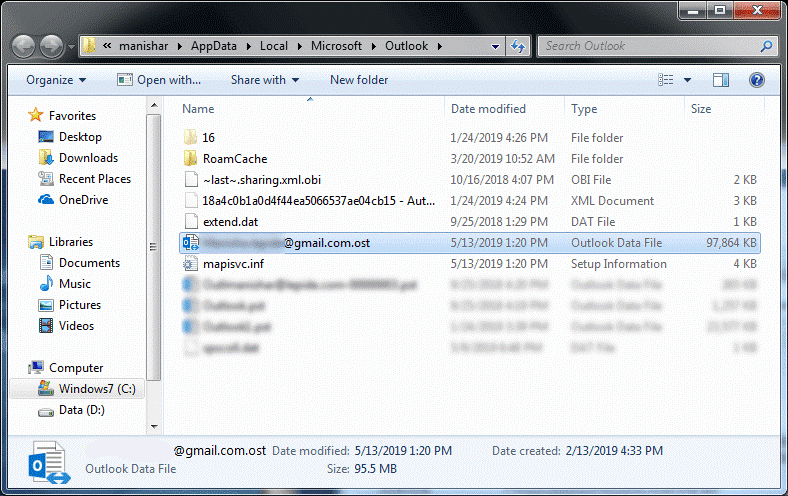Expand the arrow after AppData breadcrumb
This screenshot has height=496, width=788.
point(248,46)
